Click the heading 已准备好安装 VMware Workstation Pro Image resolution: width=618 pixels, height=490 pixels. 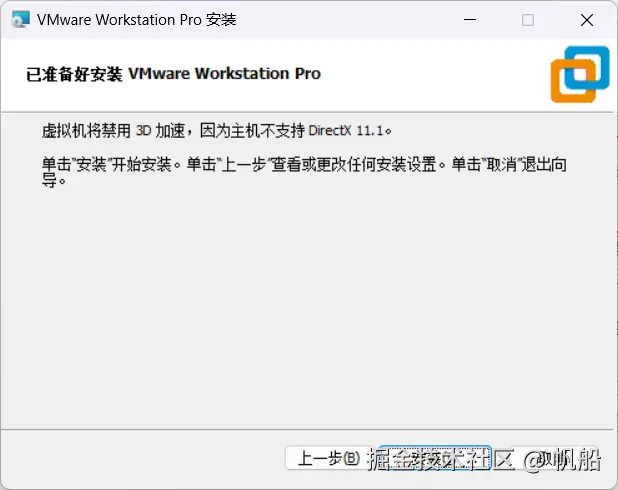pyautogui.click(x=173, y=74)
